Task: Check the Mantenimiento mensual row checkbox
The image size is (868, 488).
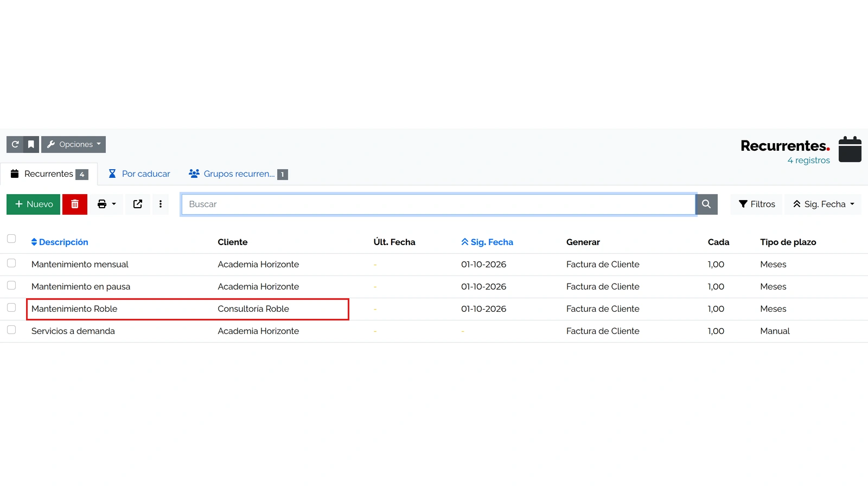Action: coord(11,263)
